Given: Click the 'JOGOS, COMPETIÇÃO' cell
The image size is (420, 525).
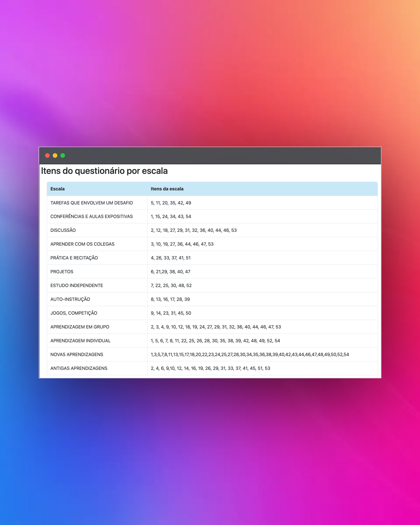Looking at the screenshot, I should click(74, 313).
